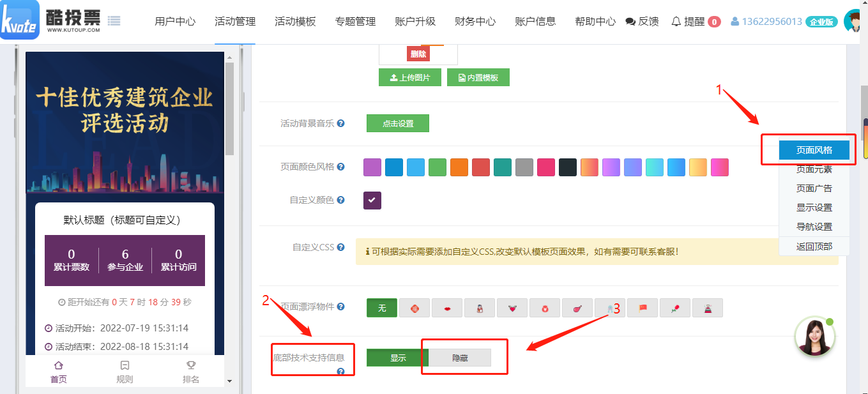Viewport: 868px width, 394px height.
Task: Set bottom tech support to 显示
Action: coord(398,358)
